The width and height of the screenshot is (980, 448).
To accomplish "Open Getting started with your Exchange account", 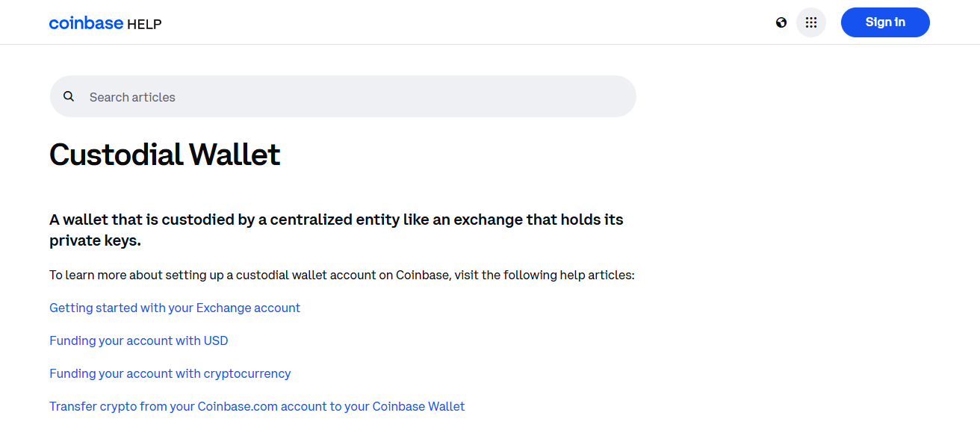I will click(175, 308).
